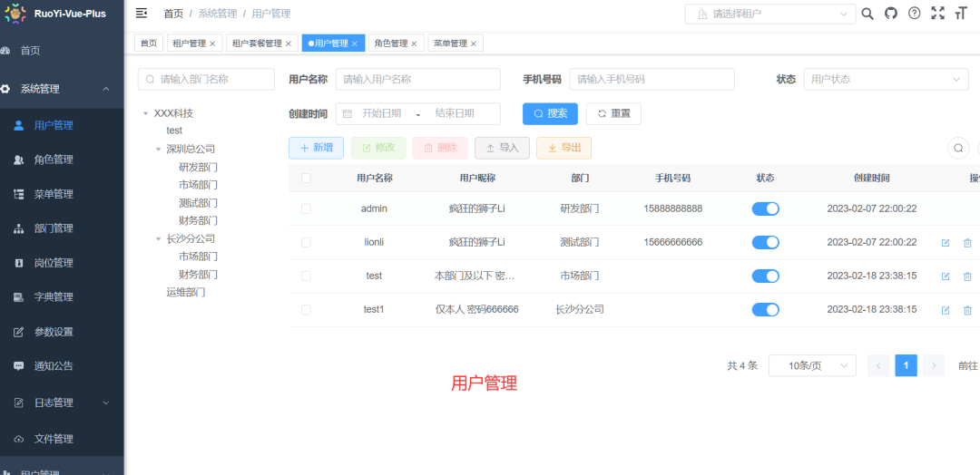This screenshot has width=980, height=475.
Task: Click the header search magnifier icon
Action: 867,14
